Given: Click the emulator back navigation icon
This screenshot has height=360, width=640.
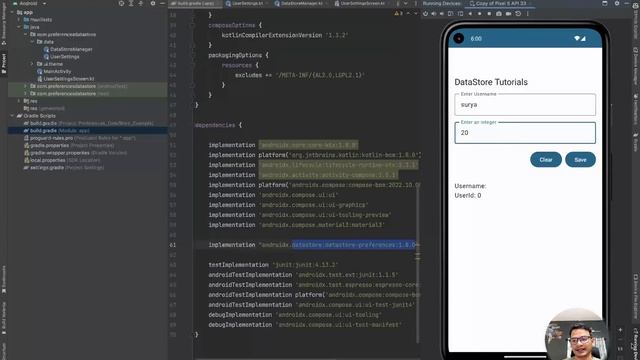Looking at the screenshot, I should (x=470, y=13).
